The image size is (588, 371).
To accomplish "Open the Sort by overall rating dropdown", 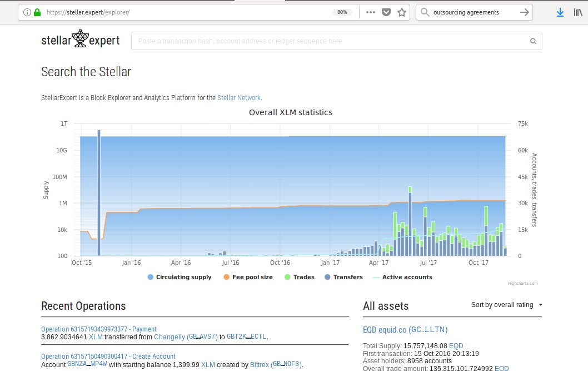I will click(x=507, y=305).
